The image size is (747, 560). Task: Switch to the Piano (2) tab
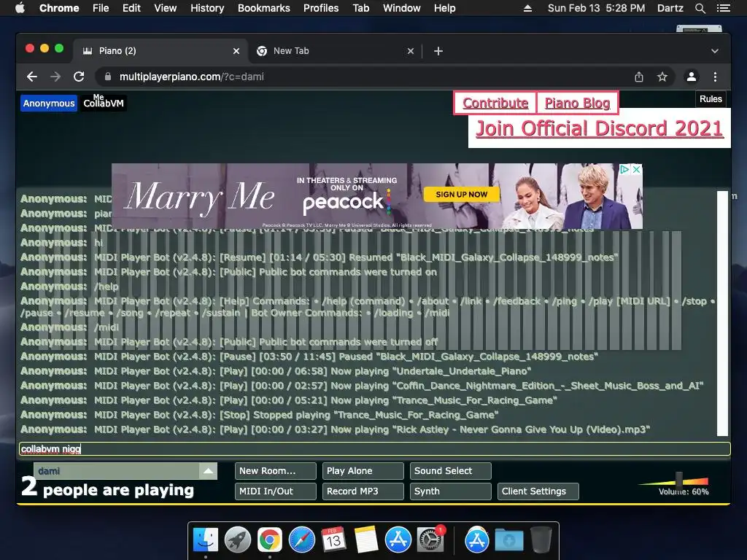(160, 51)
